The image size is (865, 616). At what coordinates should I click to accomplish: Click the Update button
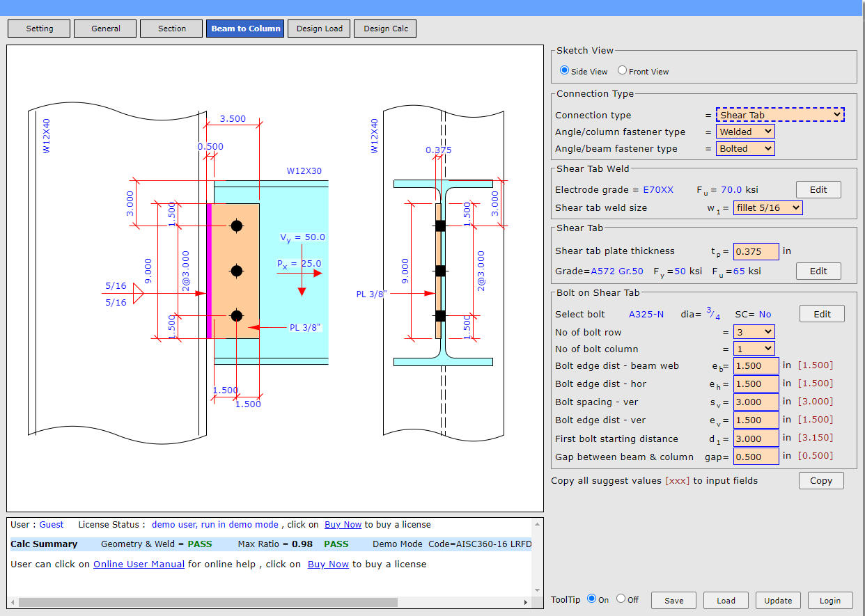[x=777, y=600]
